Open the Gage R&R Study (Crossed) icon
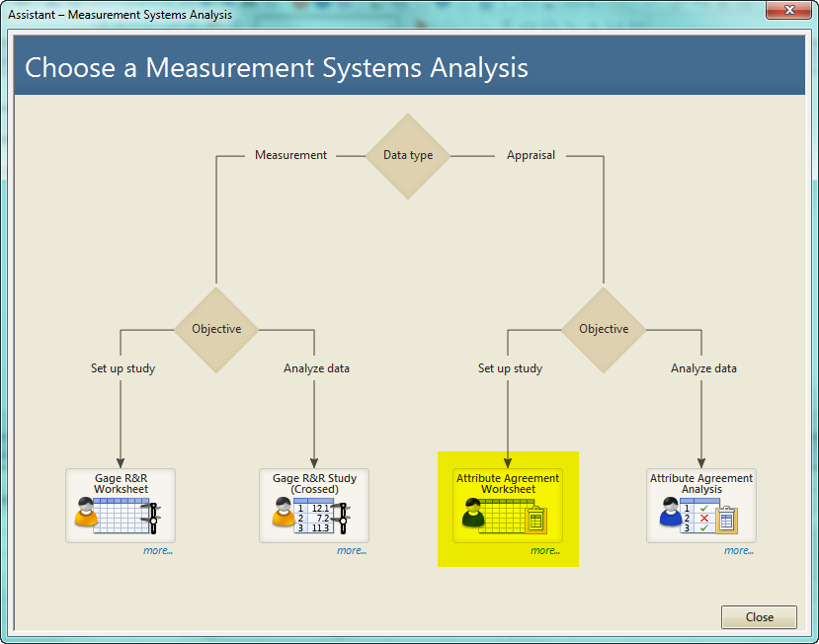 pos(314,505)
